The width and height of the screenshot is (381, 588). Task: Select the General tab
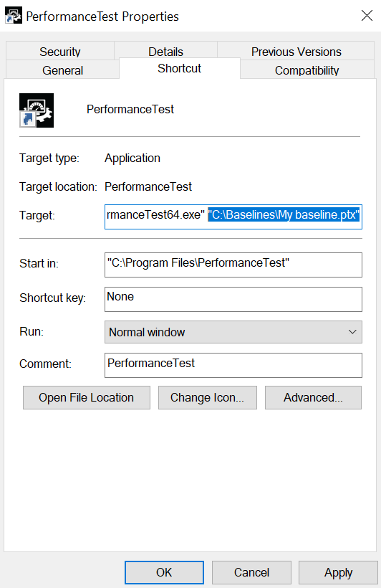point(62,70)
